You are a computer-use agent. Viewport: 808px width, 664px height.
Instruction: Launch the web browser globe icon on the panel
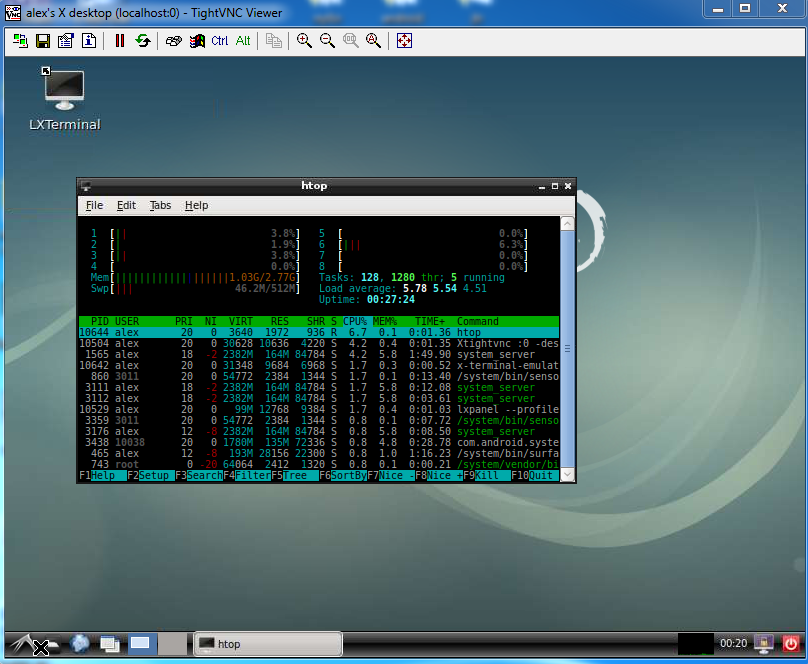tap(79, 643)
